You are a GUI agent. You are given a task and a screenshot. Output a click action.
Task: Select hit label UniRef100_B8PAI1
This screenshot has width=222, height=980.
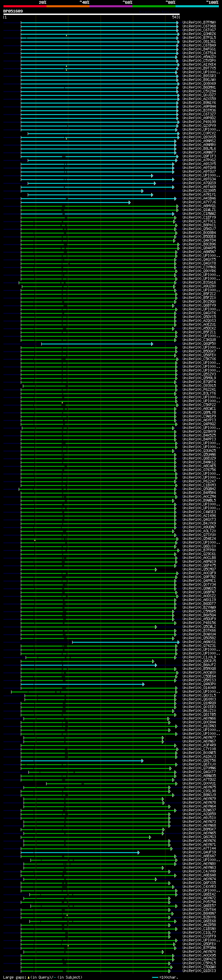[199, 225]
